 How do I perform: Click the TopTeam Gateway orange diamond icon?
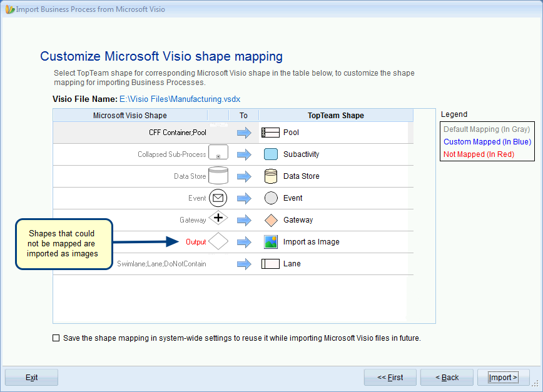(x=271, y=220)
